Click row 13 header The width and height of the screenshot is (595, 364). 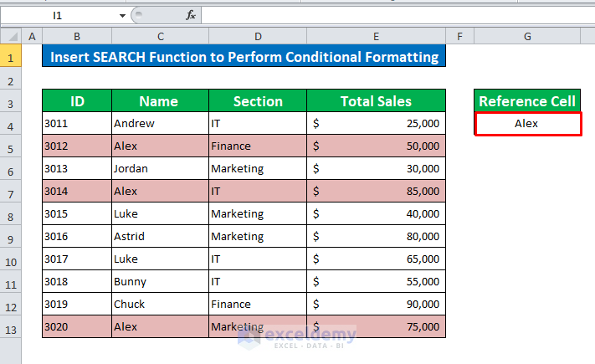coord(11,327)
